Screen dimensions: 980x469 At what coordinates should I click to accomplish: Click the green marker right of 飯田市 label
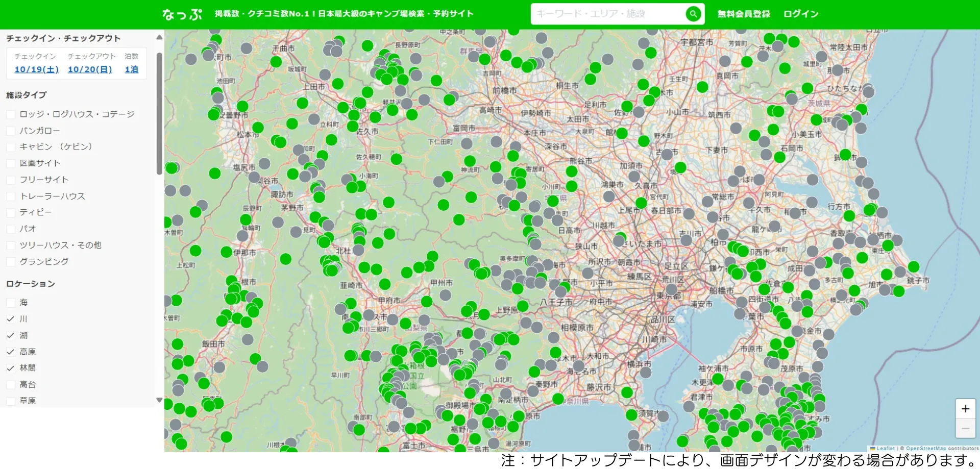coord(256,359)
